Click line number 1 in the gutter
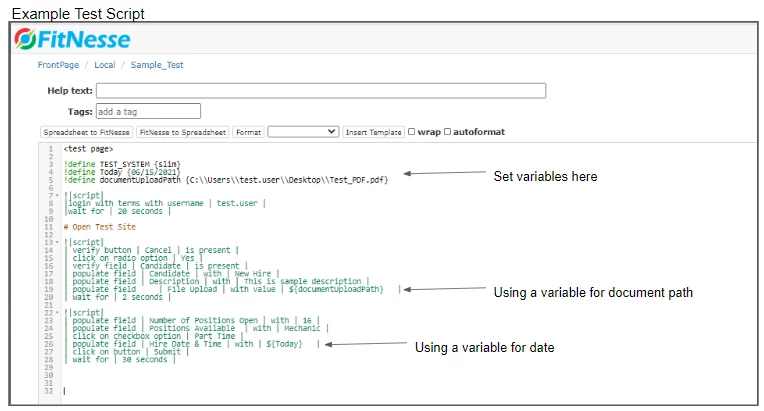 [x=51, y=149]
